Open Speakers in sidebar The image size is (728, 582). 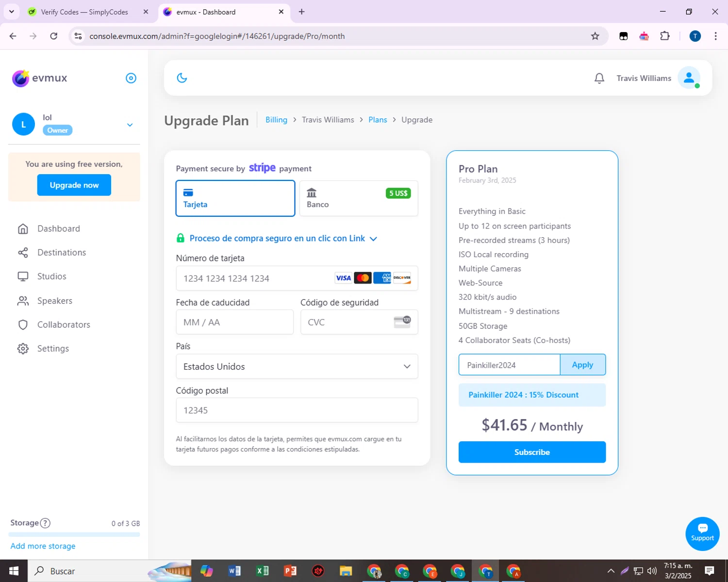[55, 301]
